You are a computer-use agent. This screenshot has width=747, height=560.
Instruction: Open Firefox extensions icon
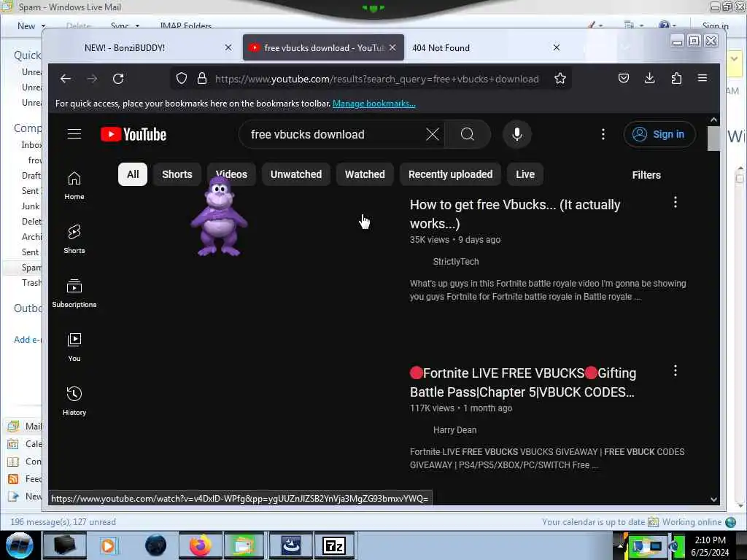(676, 79)
